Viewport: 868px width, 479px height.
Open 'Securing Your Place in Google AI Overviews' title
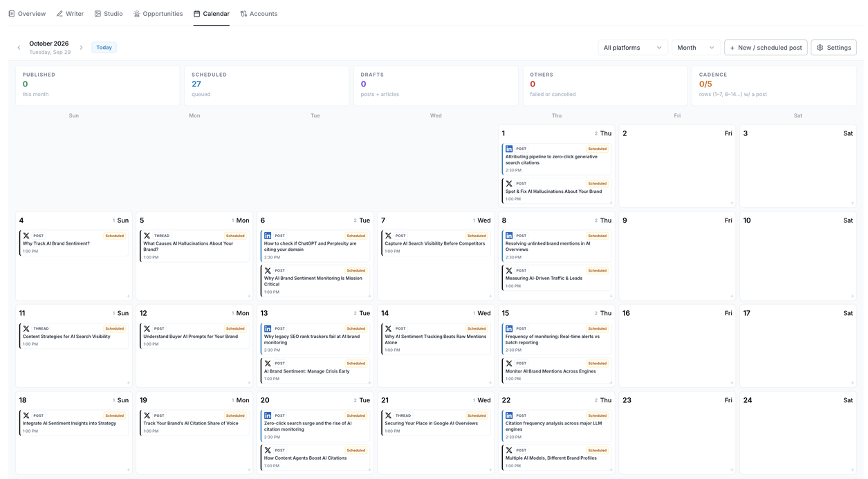432,424
